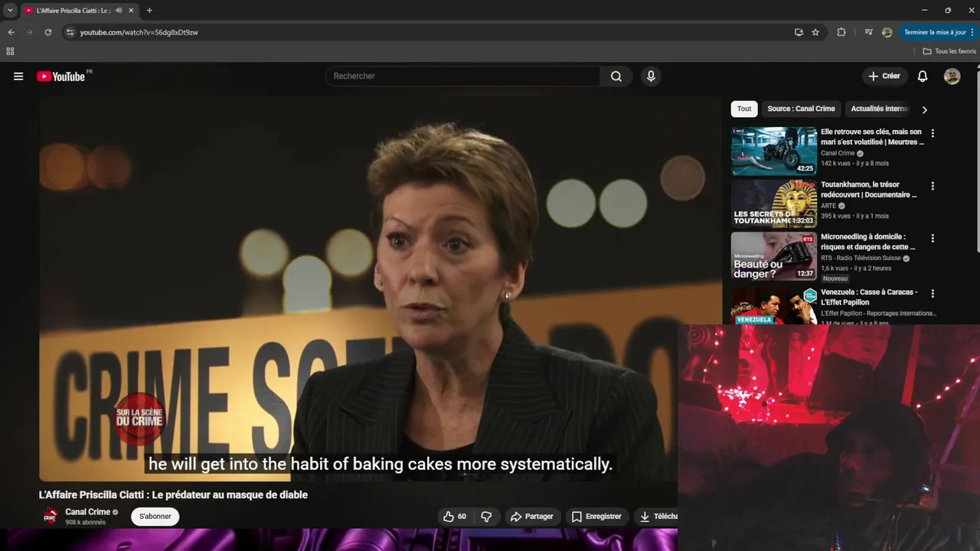Viewport: 980px width, 551px height.
Task: Open options for Venezuela Casse à Caracas
Action: pos(933,294)
